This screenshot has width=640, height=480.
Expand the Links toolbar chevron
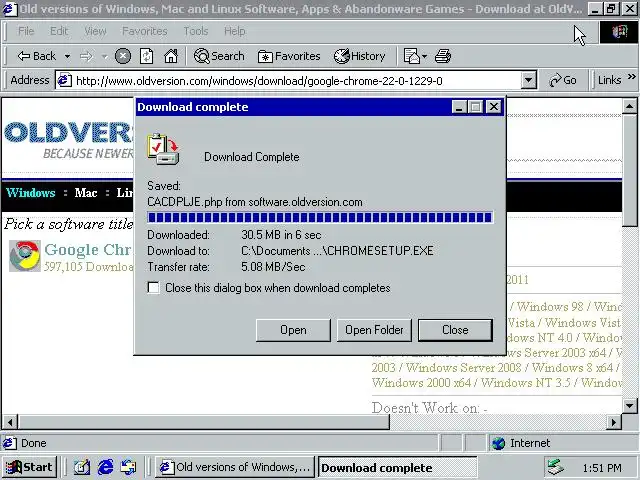[631, 77]
